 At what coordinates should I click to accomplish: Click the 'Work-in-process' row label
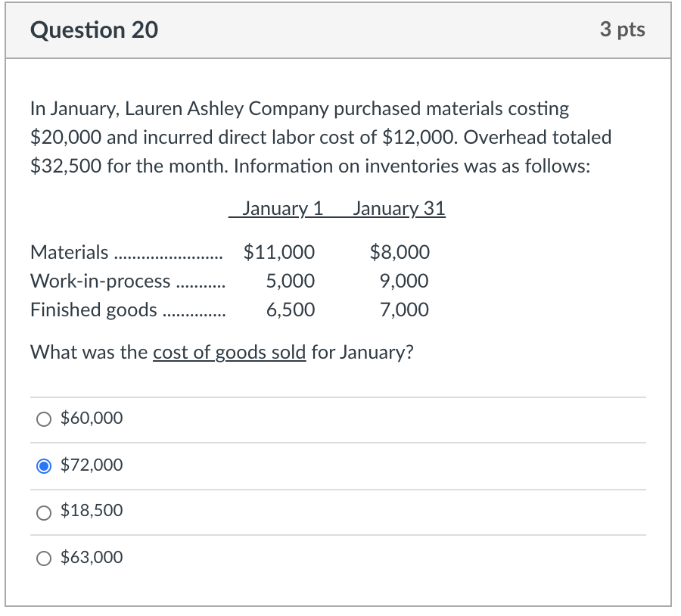click(x=100, y=282)
